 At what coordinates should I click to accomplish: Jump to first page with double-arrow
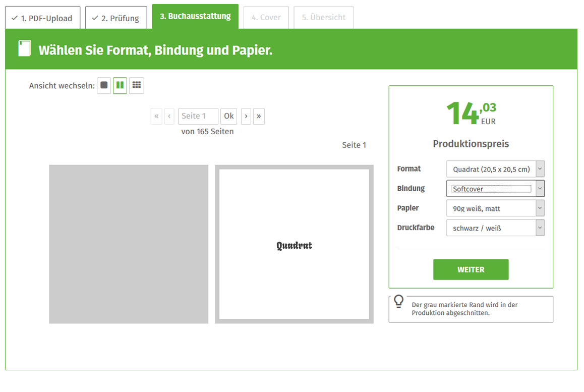(x=156, y=116)
